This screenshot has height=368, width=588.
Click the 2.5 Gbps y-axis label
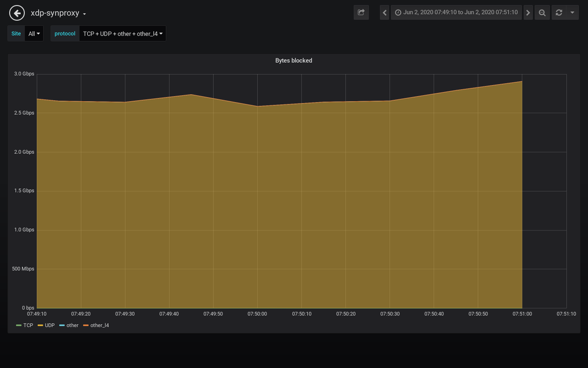(24, 113)
